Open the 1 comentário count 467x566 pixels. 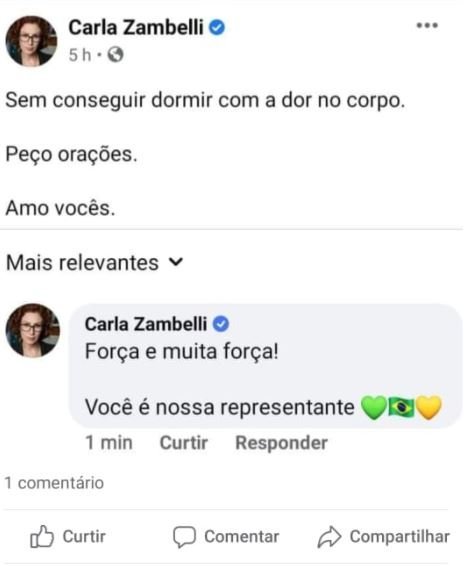click(x=54, y=483)
